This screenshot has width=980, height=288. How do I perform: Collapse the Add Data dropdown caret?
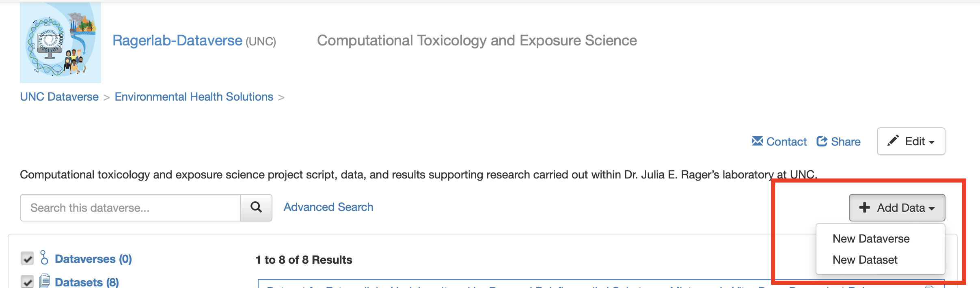(x=932, y=208)
